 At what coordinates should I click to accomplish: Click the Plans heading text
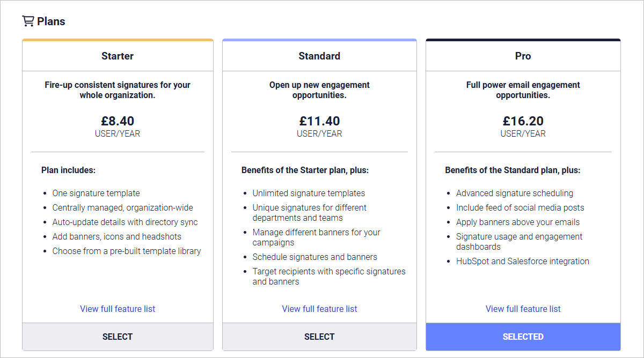click(51, 21)
